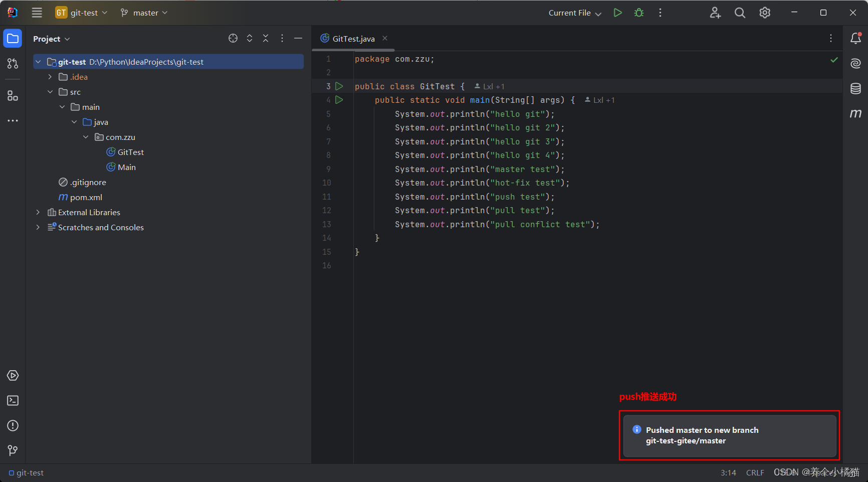868x482 pixels.
Task: Click in "pull conflict test" code line
Action: (x=497, y=224)
